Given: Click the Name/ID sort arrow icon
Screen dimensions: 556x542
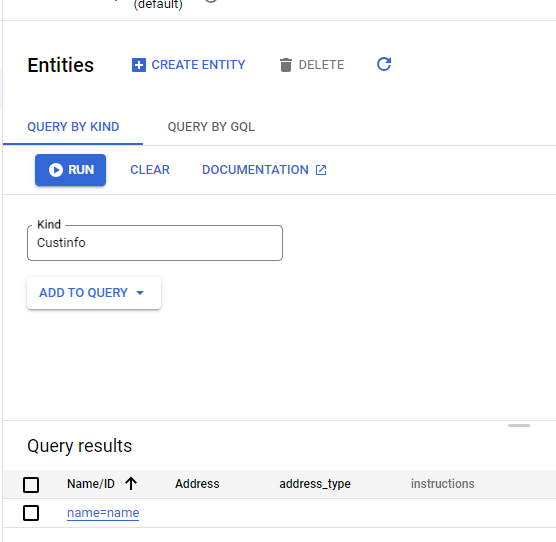Looking at the screenshot, I should coord(131,484).
